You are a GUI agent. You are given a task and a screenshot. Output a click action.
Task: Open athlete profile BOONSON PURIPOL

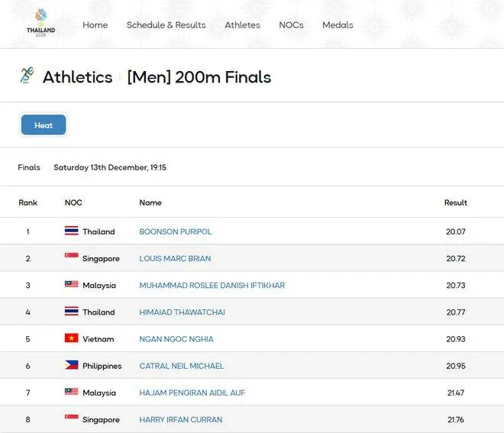pos(176,231)
